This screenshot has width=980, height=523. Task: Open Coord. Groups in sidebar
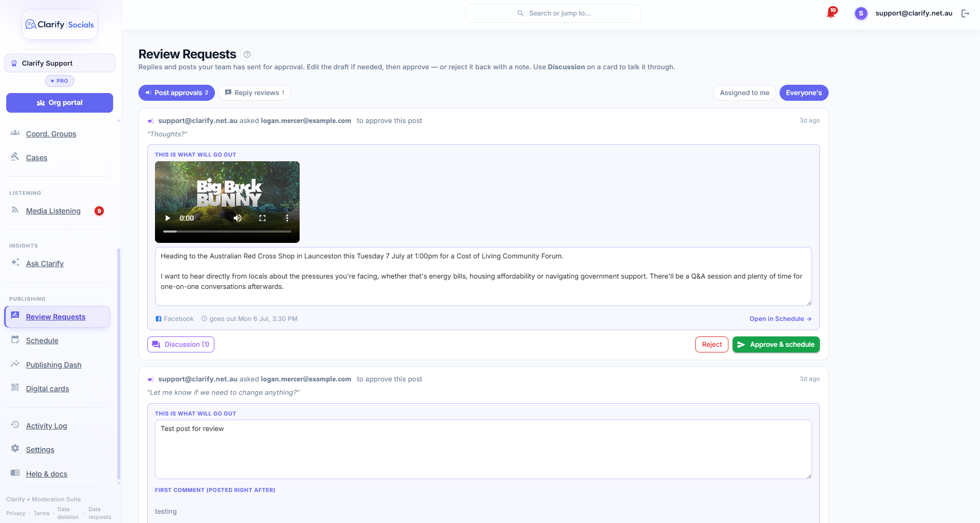click(51, 134)
